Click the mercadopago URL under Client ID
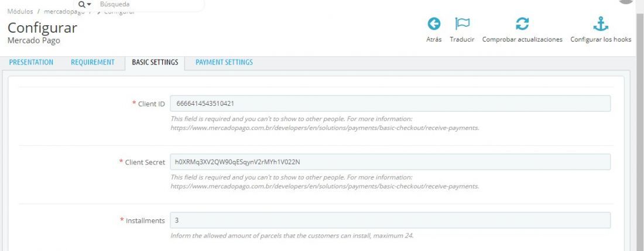 (x=324, y=128)
